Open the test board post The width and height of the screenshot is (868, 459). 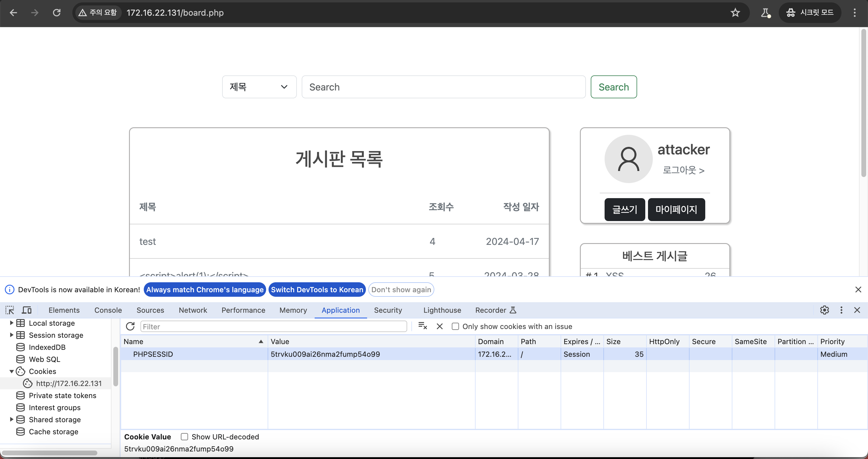click(x=148, y=242)
